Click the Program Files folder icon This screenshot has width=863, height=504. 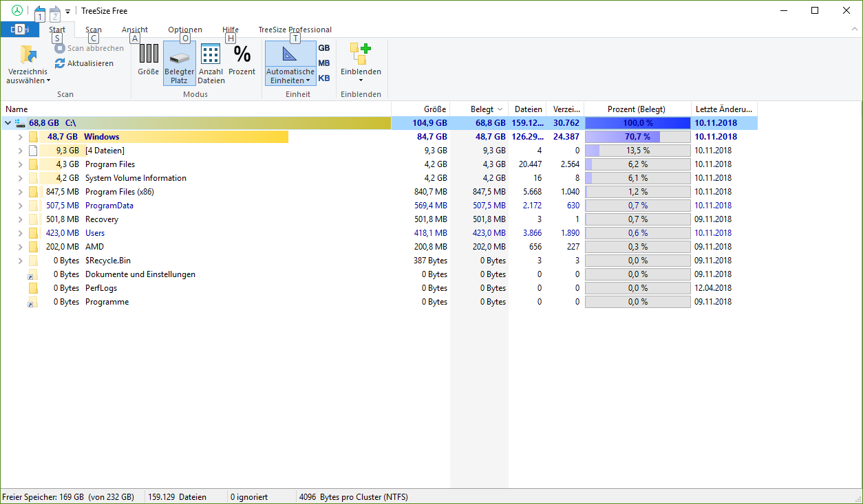point(33,164)
